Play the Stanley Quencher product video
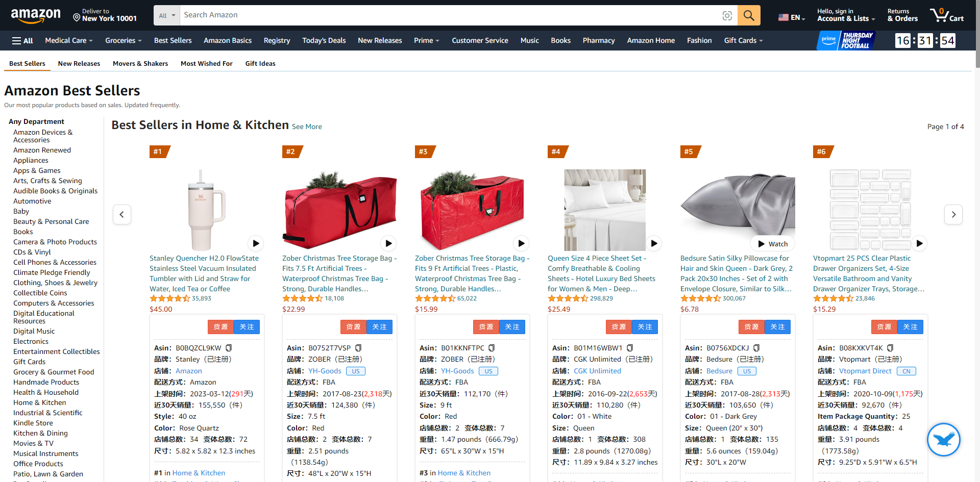The height and width of the screenshot is (482, 980). 256,243
